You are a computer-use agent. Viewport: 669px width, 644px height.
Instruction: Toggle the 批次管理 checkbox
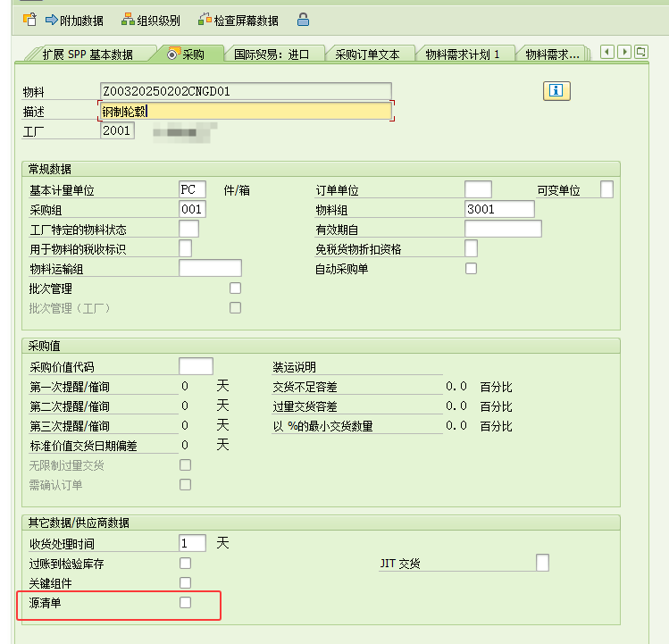236,289
